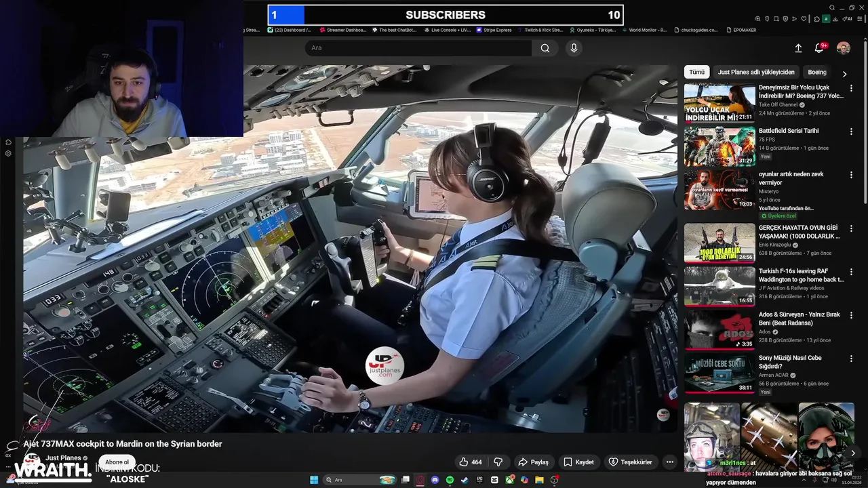Click the Windows taskbar search box
Viewport: 868px width, 488px height.
pyautogui.click(x=359, y=480)
